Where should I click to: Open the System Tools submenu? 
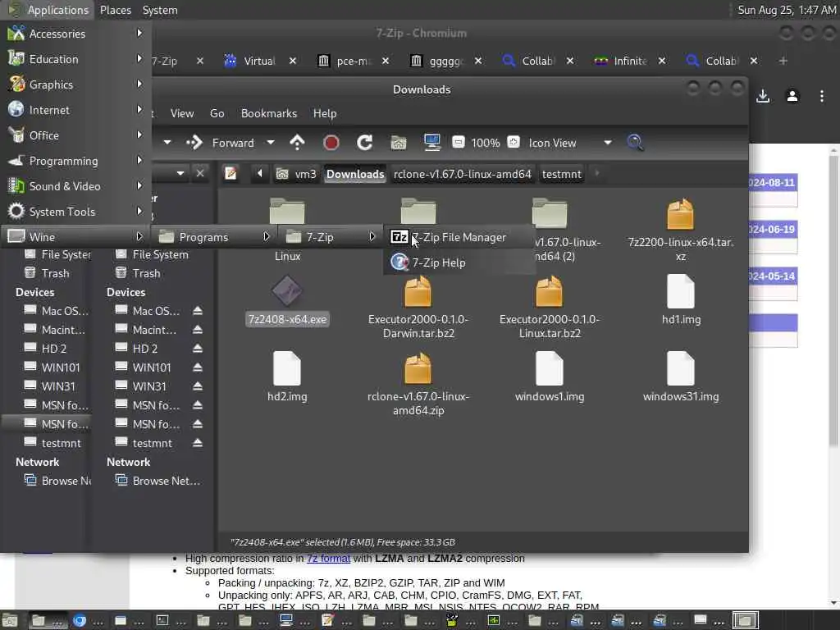[x=75, y=212]
